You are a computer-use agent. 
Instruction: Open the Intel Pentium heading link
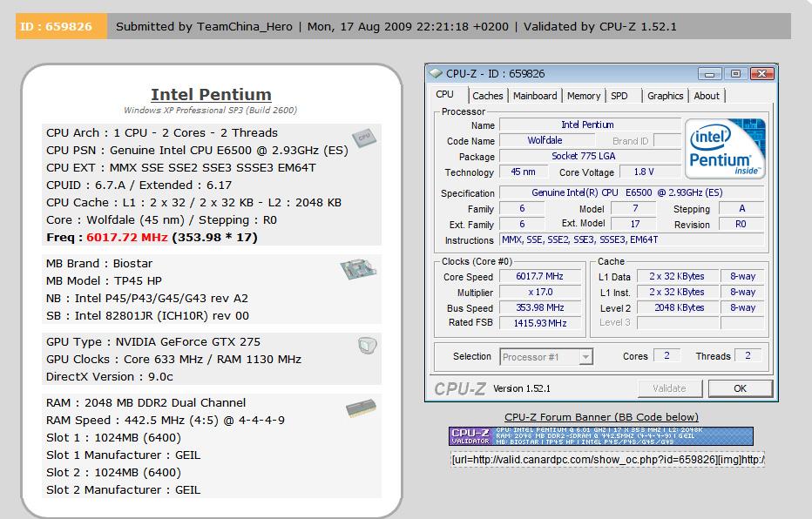point(212,95)
